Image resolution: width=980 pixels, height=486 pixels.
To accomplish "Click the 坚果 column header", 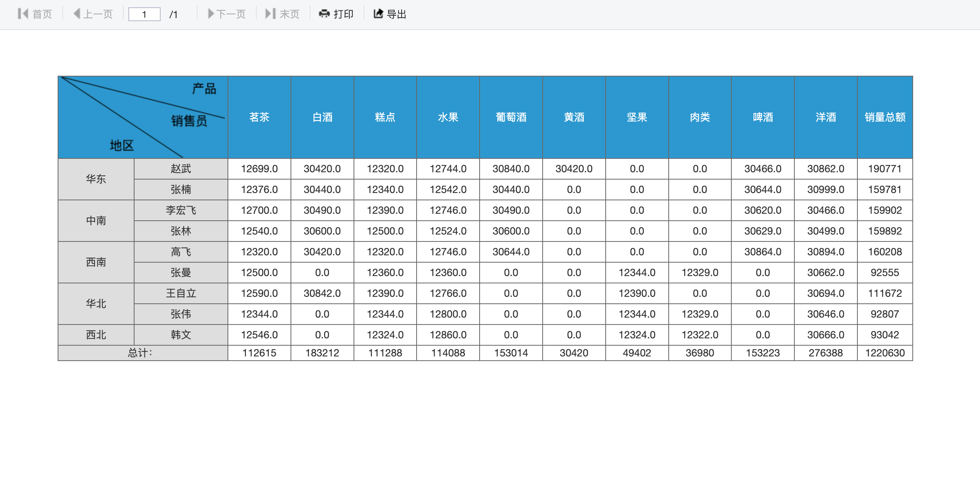I will pos(637,117).
